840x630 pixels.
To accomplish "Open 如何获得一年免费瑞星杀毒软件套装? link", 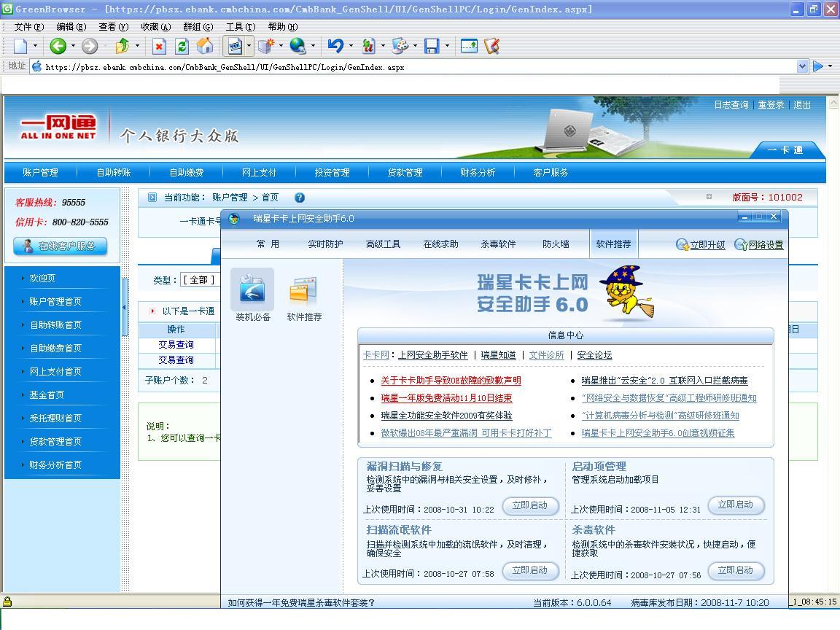I will (x=301, y=603).
